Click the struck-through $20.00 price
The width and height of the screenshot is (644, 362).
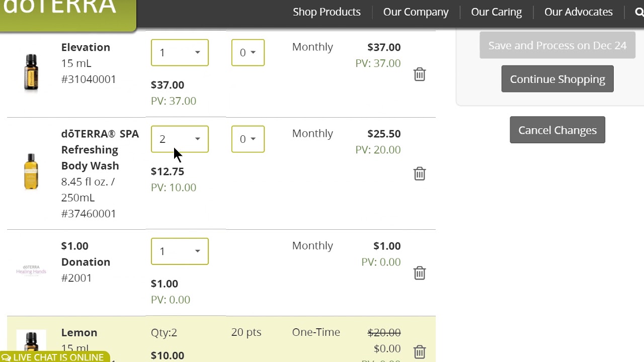(384, 333)
